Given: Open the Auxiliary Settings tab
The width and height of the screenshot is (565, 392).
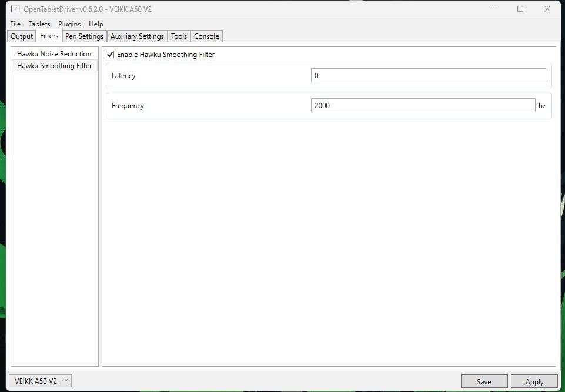Looking at the screenshot, I should (136, 36).
